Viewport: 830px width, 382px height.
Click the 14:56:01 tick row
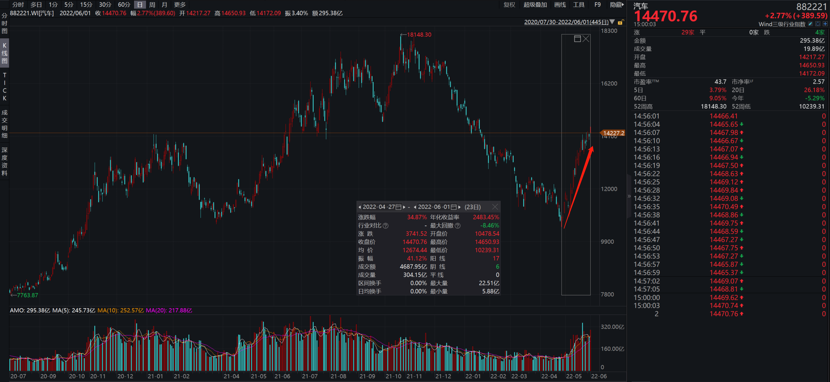pos(730,116)
